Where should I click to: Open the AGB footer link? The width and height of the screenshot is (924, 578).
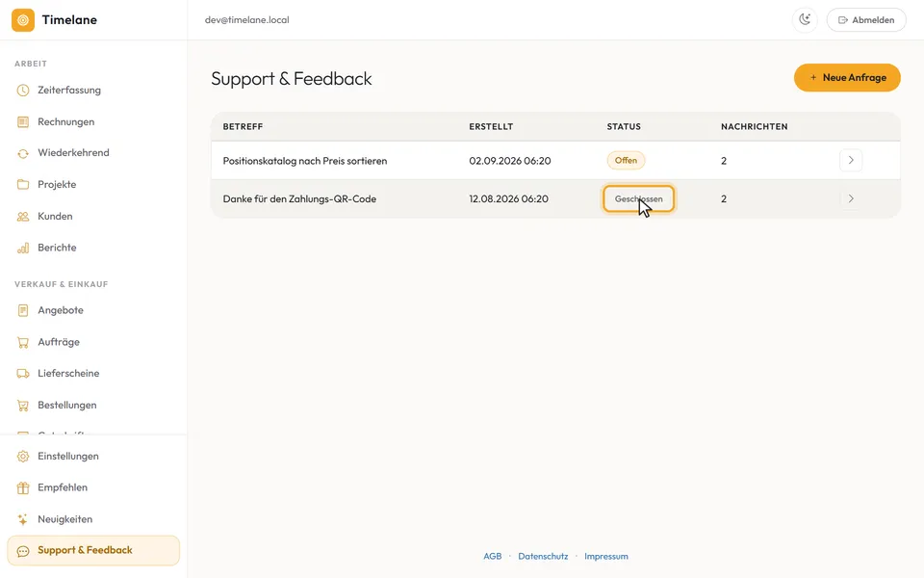493,556
